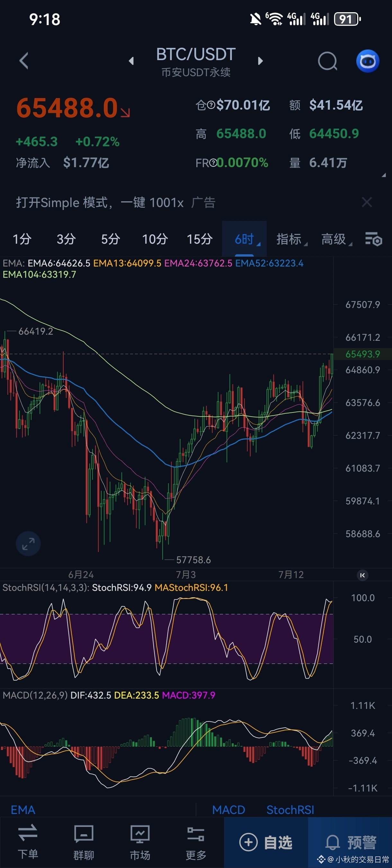Image resolution: width=392 pixels, height=868 pixels.
Task: Tap turnover 额 $41.54亿 value
Action: coord(336,105)
